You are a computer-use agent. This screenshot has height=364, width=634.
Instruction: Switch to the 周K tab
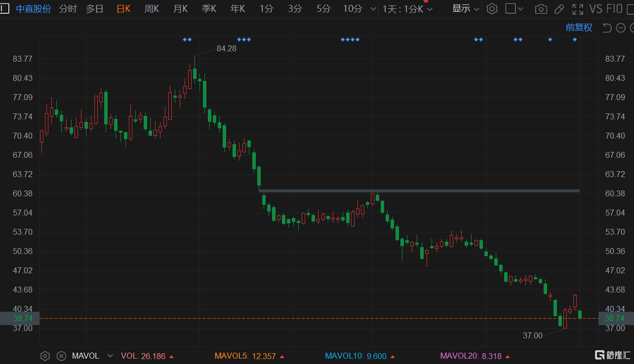pyautogui.click(x=152, y=9)
